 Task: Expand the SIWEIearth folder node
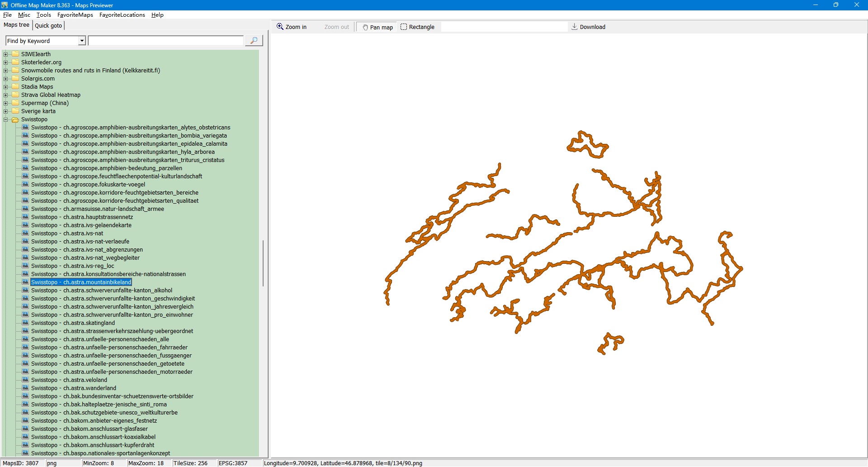pos(6,54)
